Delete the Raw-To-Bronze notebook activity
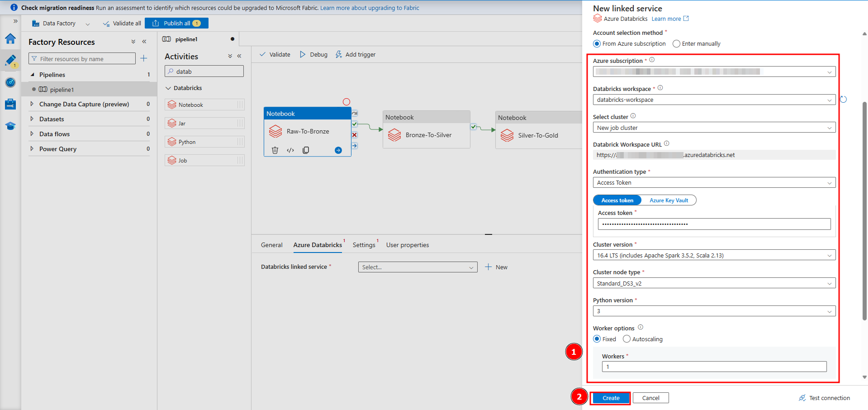 [275, 150]
